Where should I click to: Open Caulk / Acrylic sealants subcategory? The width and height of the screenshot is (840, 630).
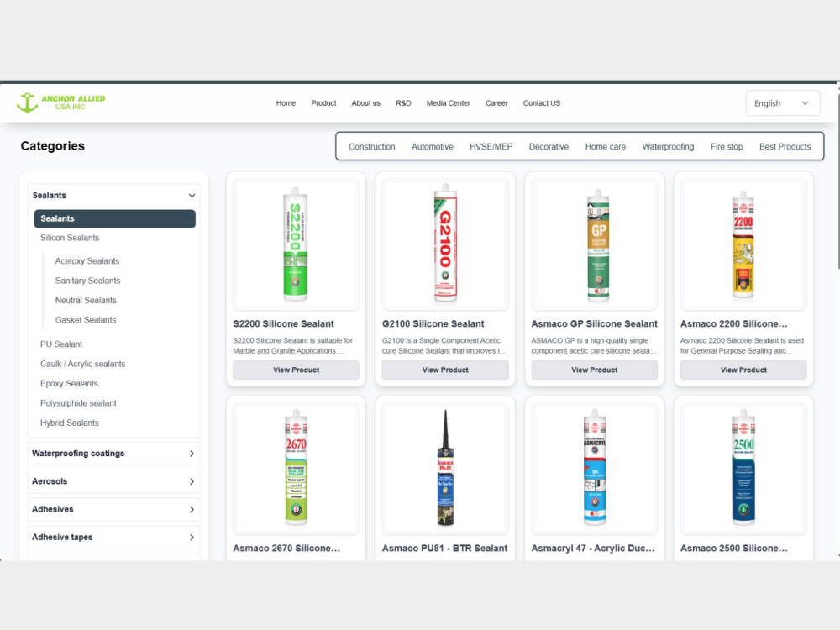point(82,364)
